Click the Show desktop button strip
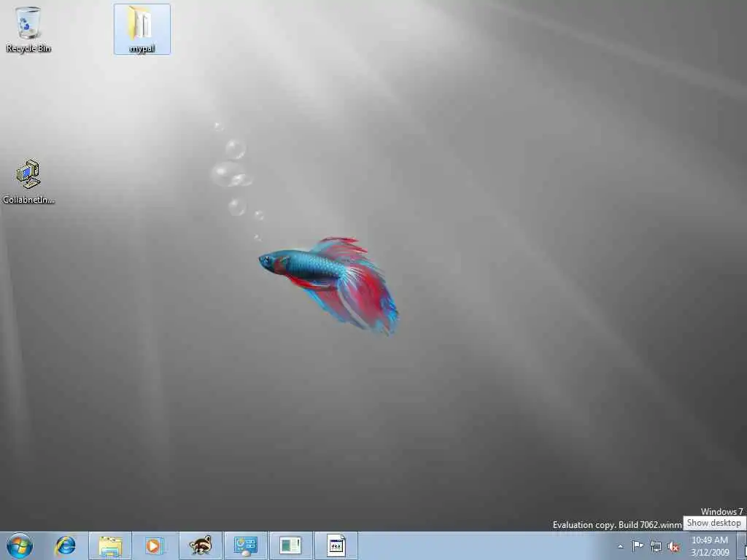 click(742, 545)
